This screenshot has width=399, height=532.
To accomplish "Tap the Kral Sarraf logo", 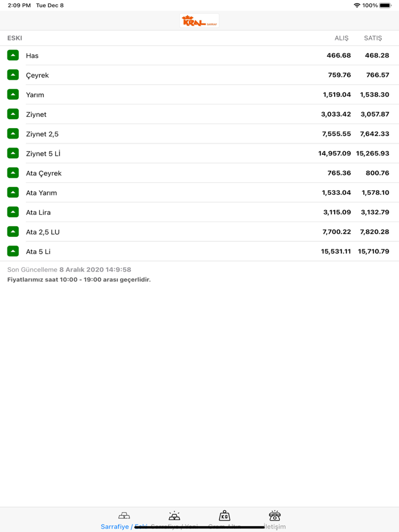I will click(x=199, y=21).
